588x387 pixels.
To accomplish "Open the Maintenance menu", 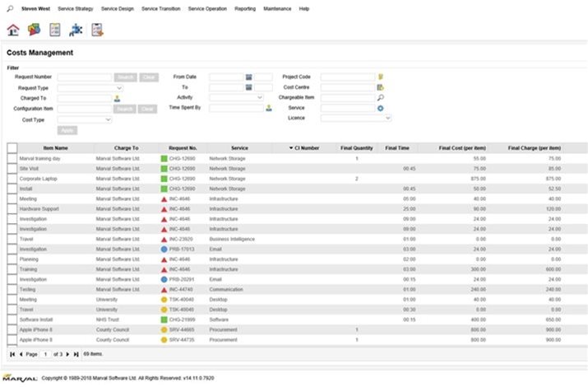I will click(x=277, y=8).
